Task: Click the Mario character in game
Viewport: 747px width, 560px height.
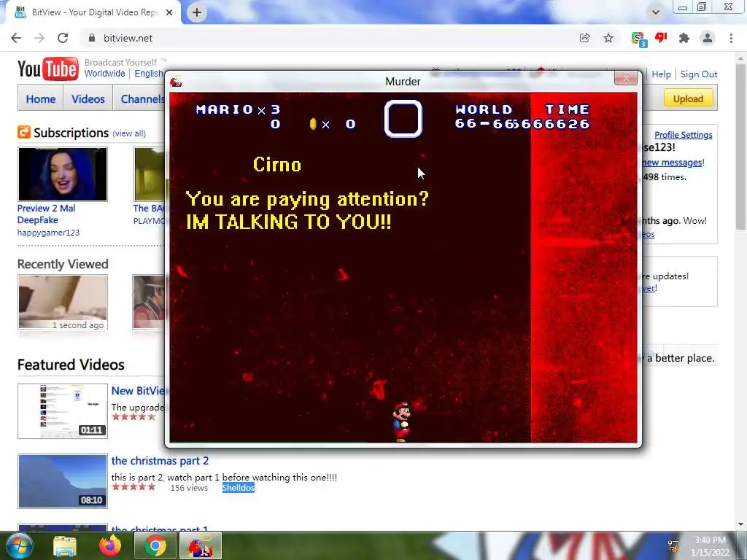Action: [401, 422]
